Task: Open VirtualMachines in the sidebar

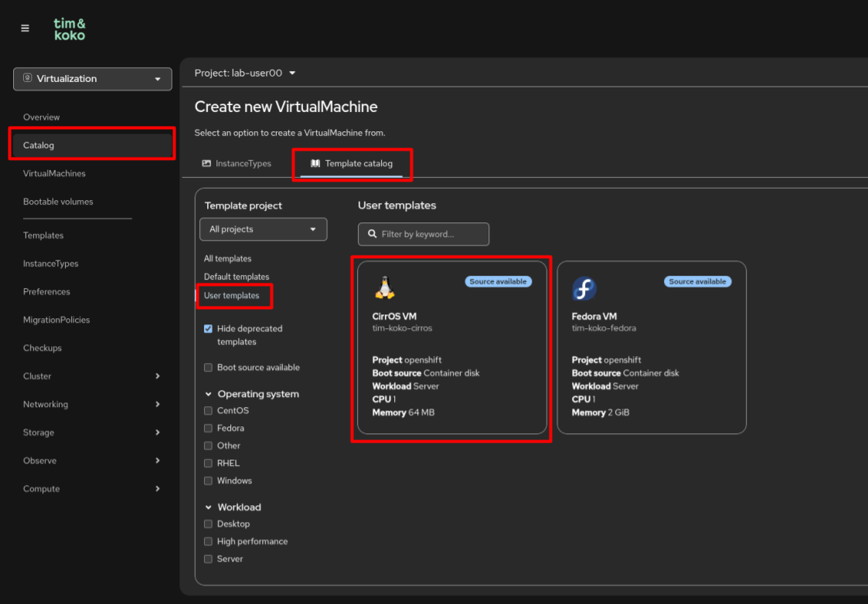Action: click(54, 174)
